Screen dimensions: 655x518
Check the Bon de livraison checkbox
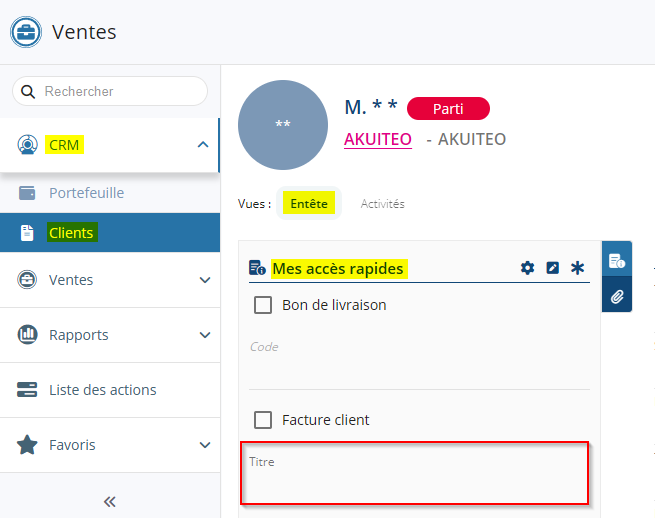pos(263,305)
